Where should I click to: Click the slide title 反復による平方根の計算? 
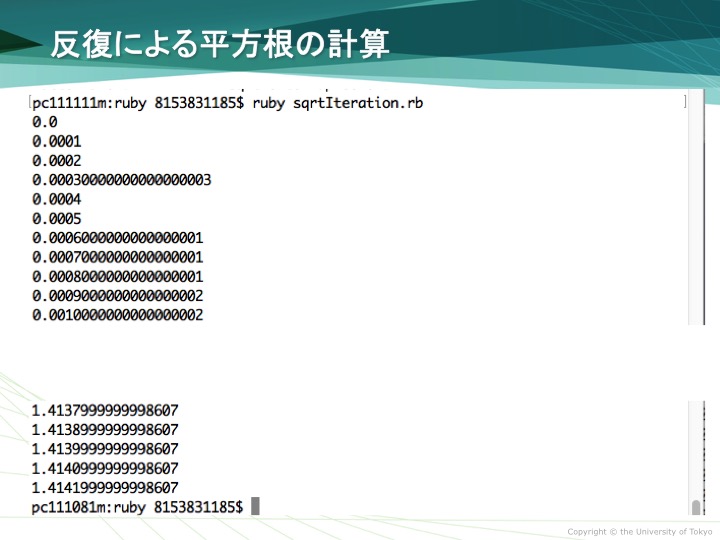[x=220, y=44]
